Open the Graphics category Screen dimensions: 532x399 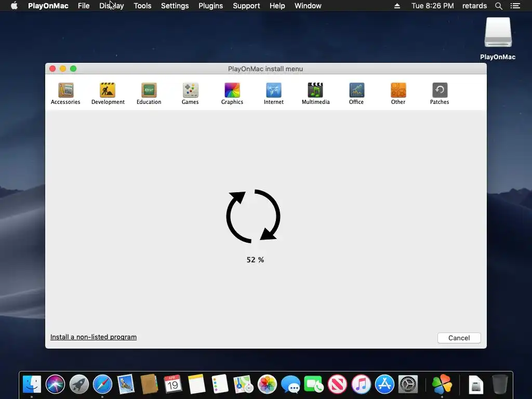[232, 94]
